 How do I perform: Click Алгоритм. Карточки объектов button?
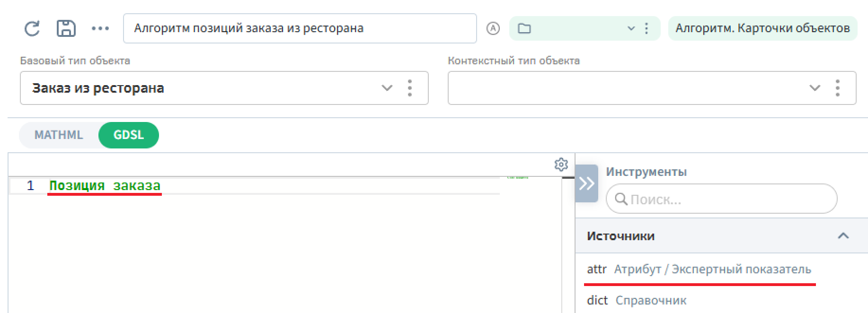pos(762,28)
